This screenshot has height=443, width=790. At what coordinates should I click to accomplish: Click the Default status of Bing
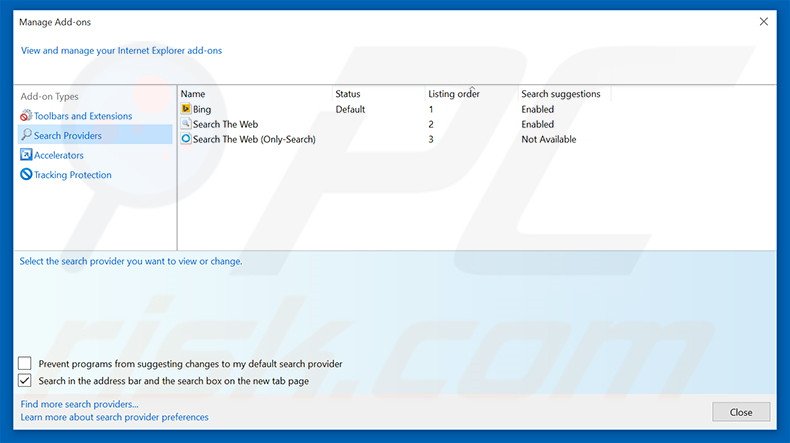(x=350, y=109)
